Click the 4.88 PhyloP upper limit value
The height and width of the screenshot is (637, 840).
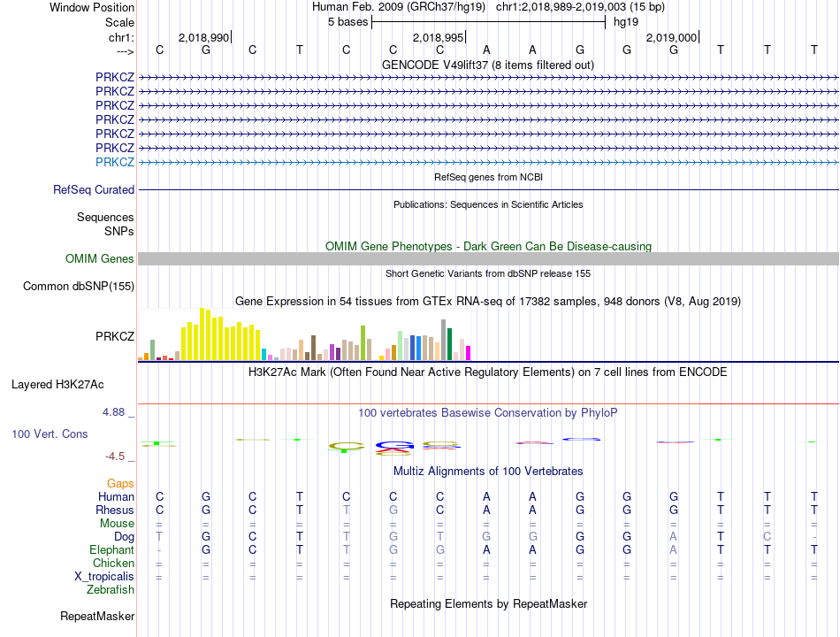(113, 412)
